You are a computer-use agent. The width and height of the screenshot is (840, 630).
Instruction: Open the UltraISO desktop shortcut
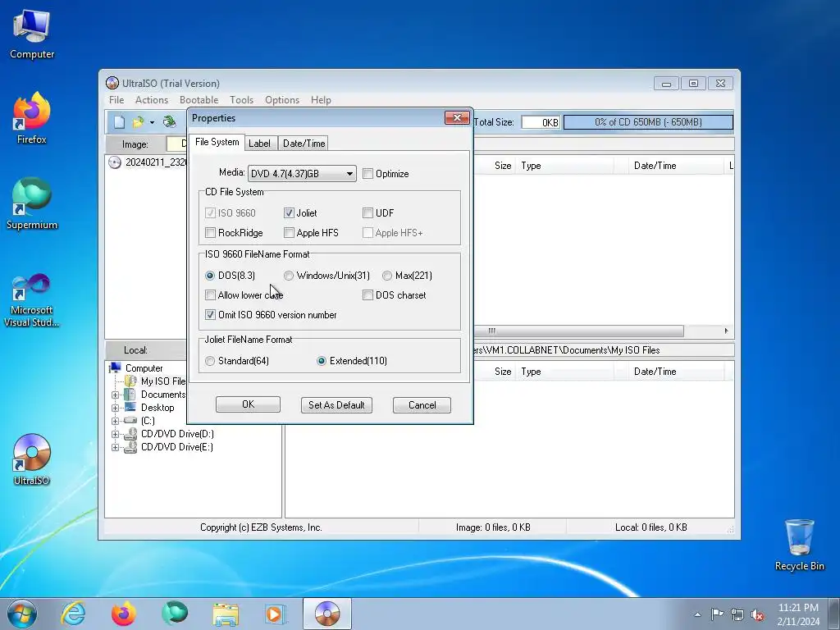coord(32,459)
